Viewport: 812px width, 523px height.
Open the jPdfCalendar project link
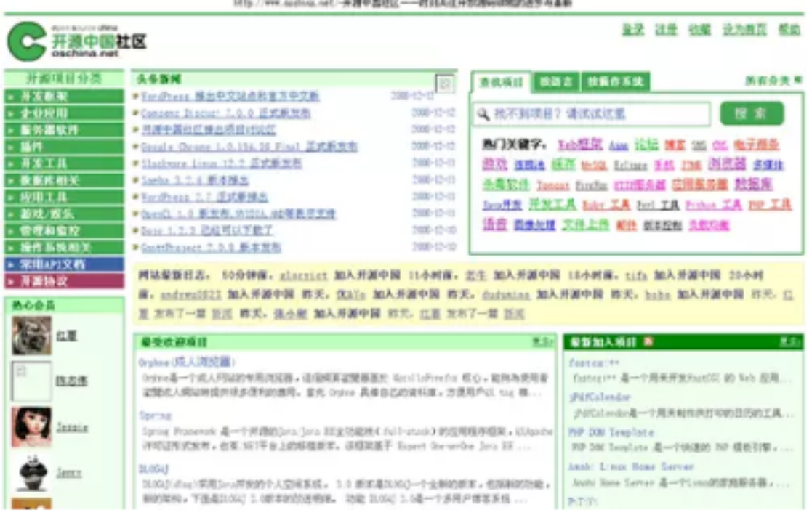[600, 397]
